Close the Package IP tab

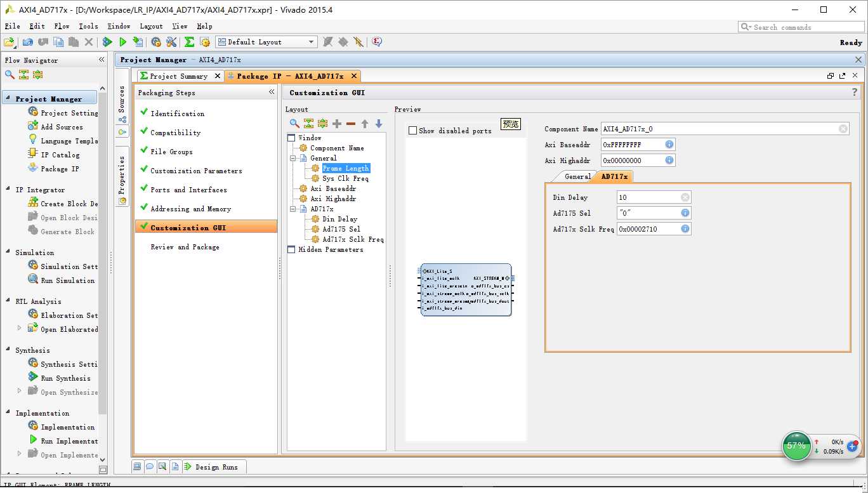point(354,76)
